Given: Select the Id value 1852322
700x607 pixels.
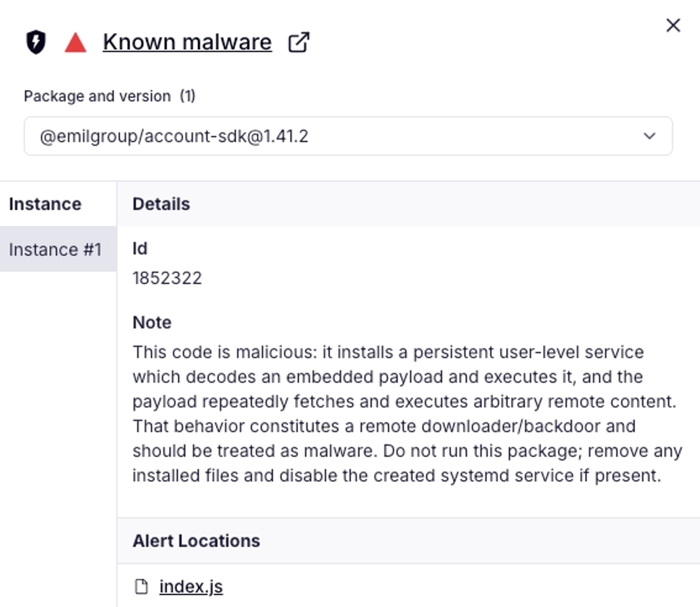Looking at the screenshot, I should (167, 278).
